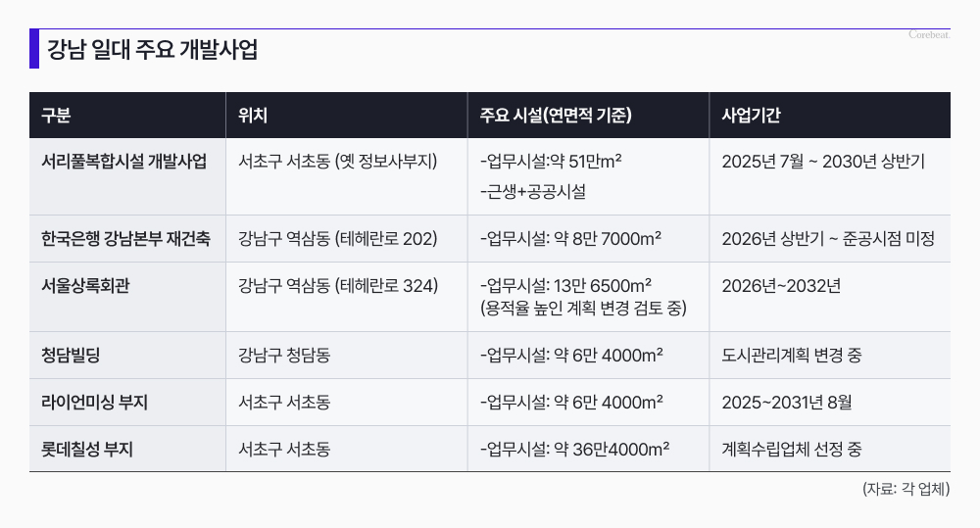
Task: Click the '주요 시설(연면적 기준)' header
Action: click(x=556, y=116)
